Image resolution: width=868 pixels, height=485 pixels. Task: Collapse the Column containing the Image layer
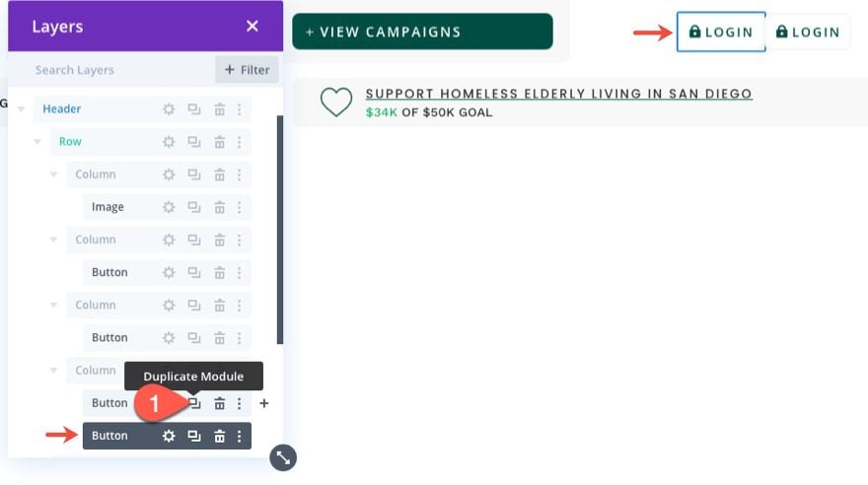54,174
